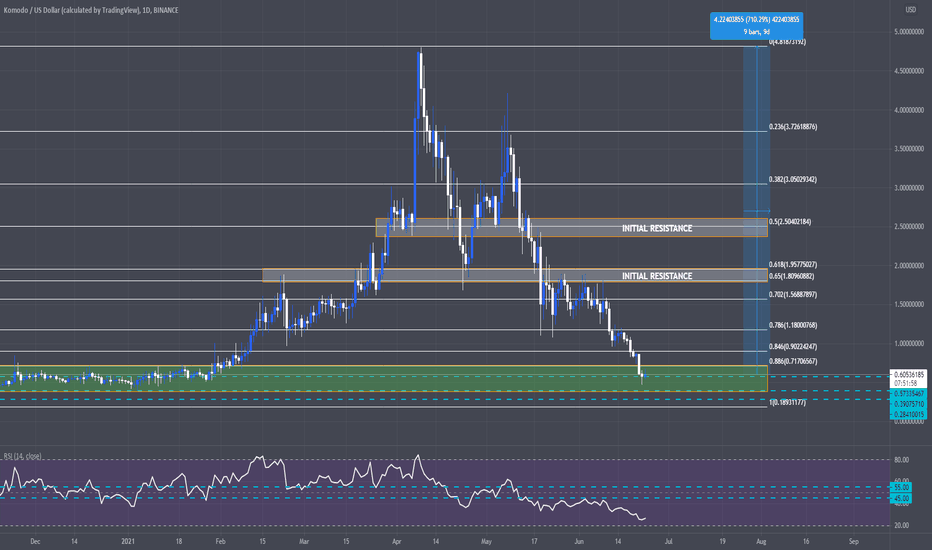The image size is (932, 550).
Task: Click the 4.50000000 price axis label
Action: point(909,71)
